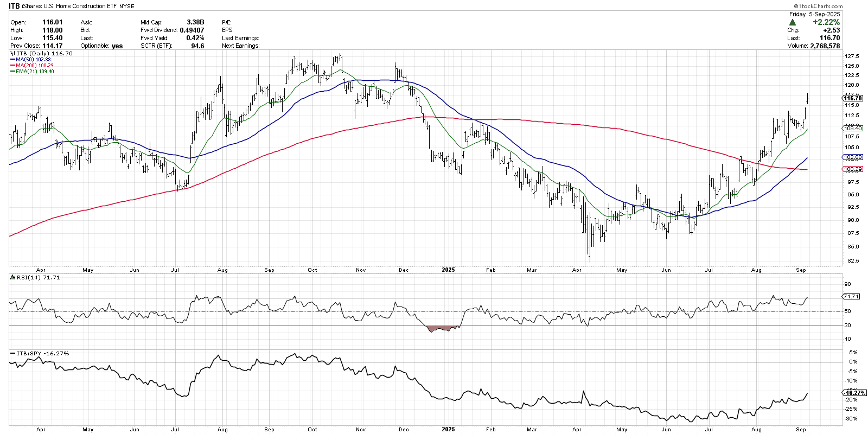868x434 pixels.
Task: Click the latest price bar at chart's right edge
Action: (x=808, y=98)
